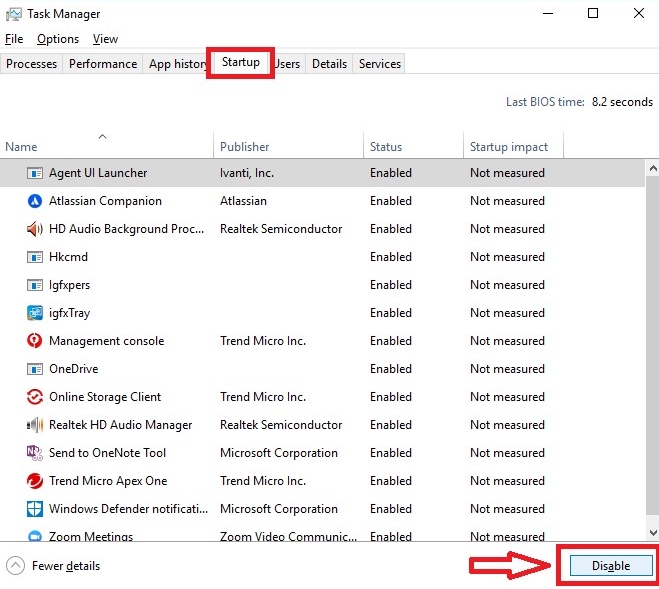
Task: Open the File menu
Action: pyautogui.click(x=14, y=39)
